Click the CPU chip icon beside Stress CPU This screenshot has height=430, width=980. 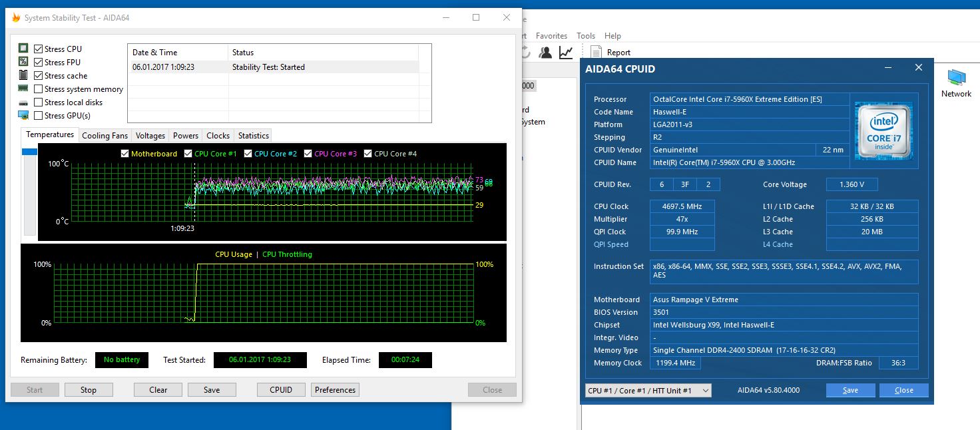point(23,49)
